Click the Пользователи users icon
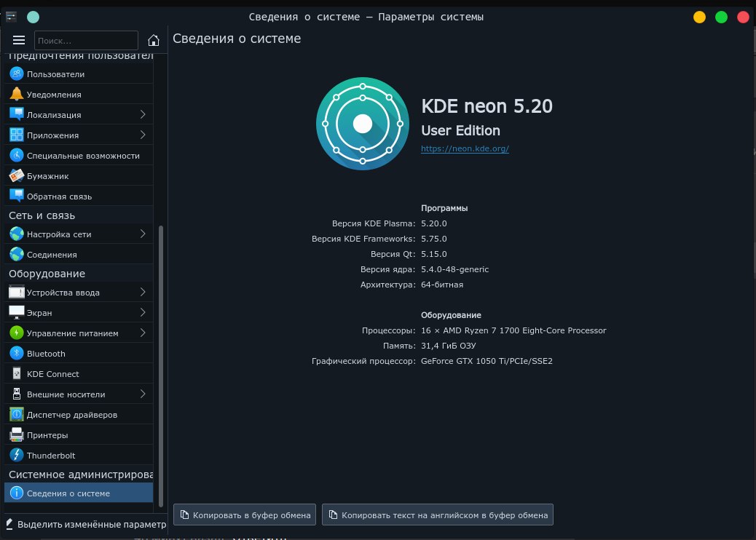 [x=17, y=74]
